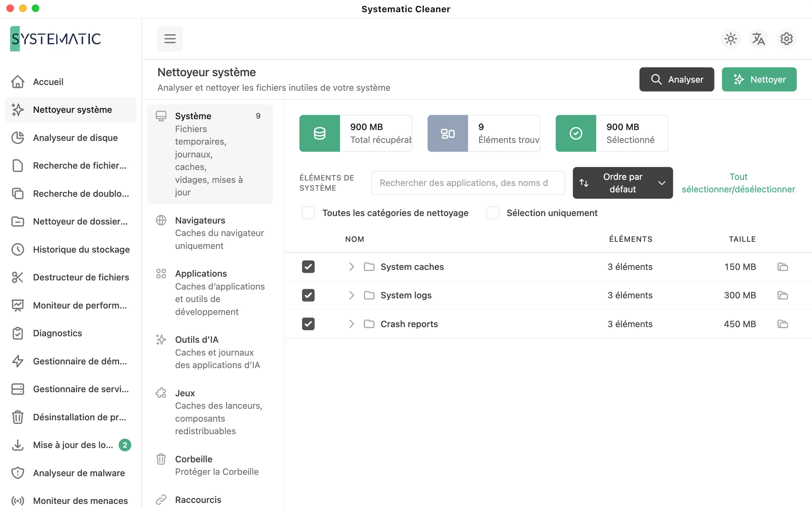Enable Toutes les catégories de nettoyage checkbox
This screenshot has height=508, width=812.
point(308,213)
